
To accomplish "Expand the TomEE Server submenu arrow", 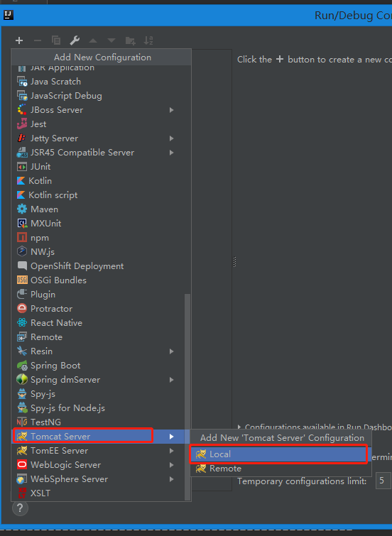I will coord(171,451).
